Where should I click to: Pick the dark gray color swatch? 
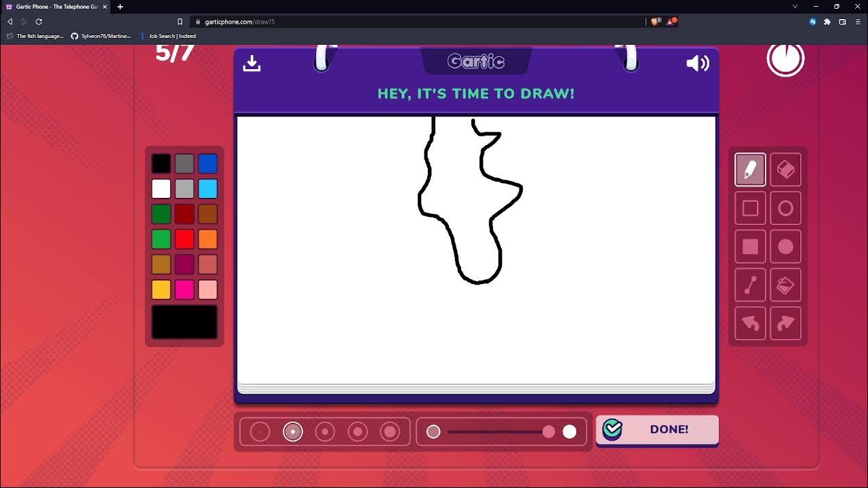click(x=184, y=163)
